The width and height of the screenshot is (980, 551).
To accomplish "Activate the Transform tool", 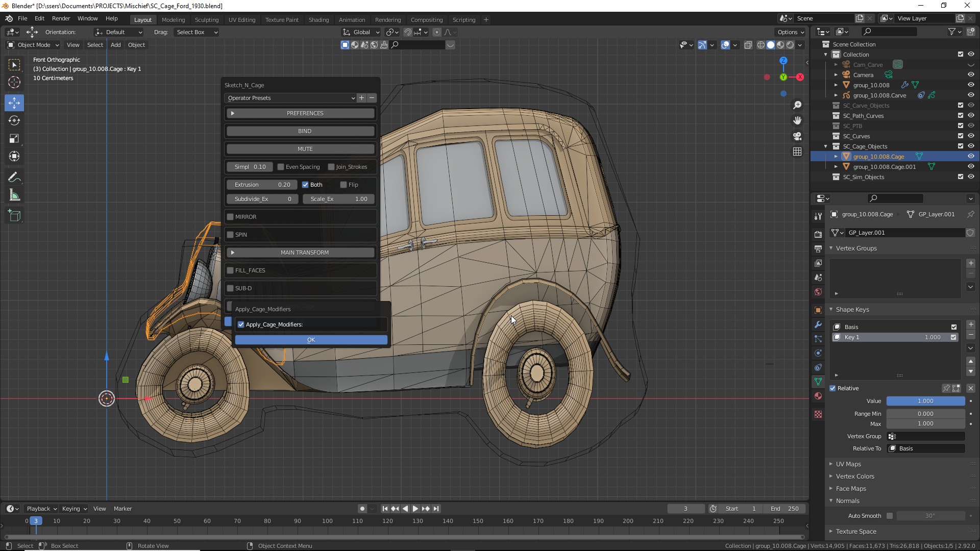I will (x=14, y=156).
